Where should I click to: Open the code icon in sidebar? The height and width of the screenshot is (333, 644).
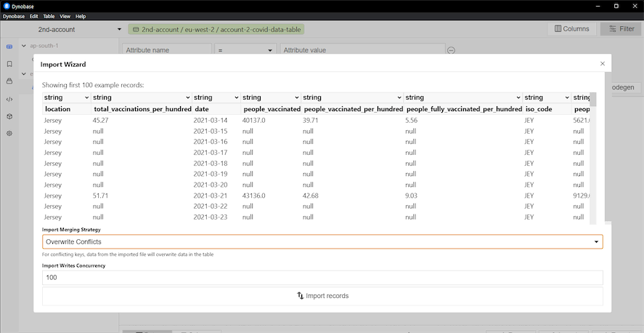point(9,99)
